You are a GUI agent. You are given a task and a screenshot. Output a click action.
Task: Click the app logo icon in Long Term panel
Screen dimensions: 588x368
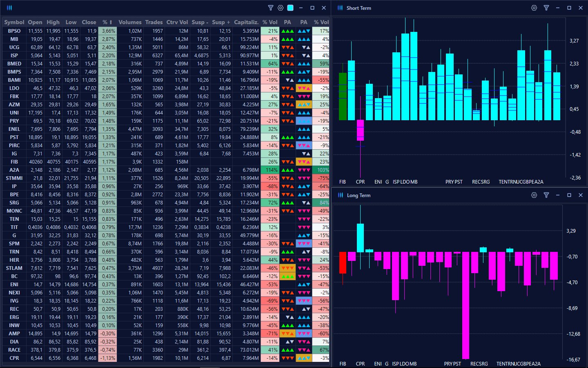click(x=340, y=195)
